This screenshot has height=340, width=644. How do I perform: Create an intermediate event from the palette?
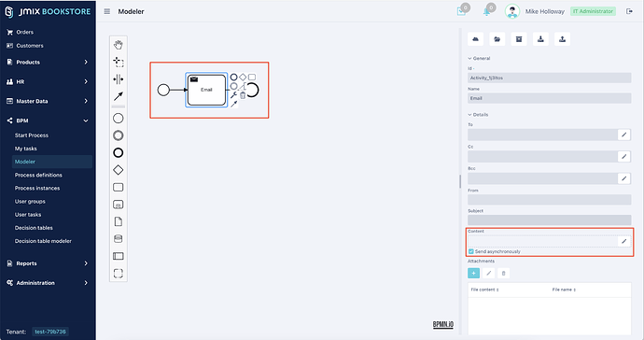click(119, 135)
